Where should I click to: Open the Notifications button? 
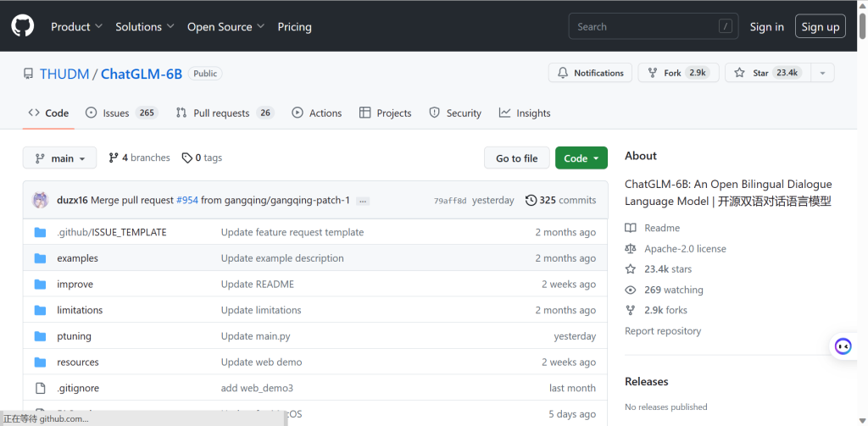click(x=591, y=73)
